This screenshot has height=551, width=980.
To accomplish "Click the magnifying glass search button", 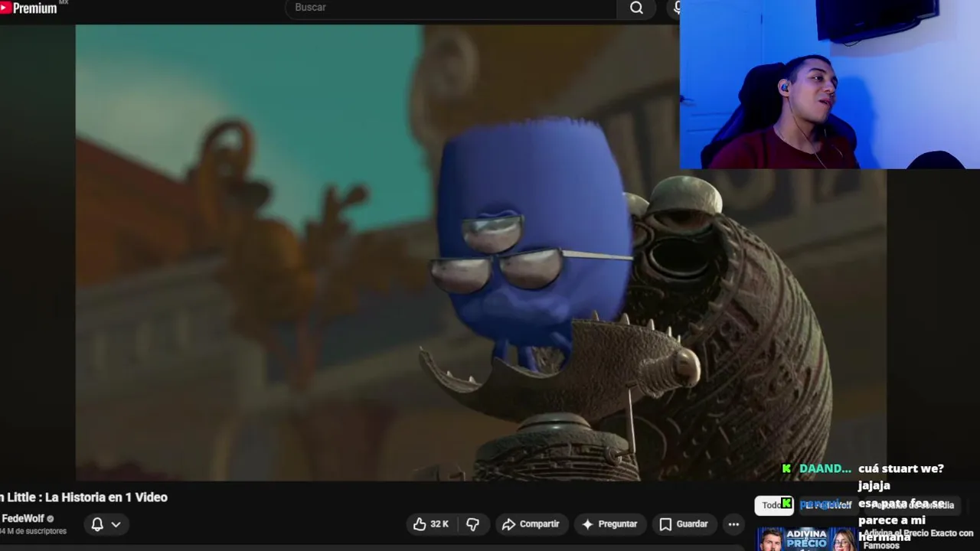I will [x=636, y=8].
